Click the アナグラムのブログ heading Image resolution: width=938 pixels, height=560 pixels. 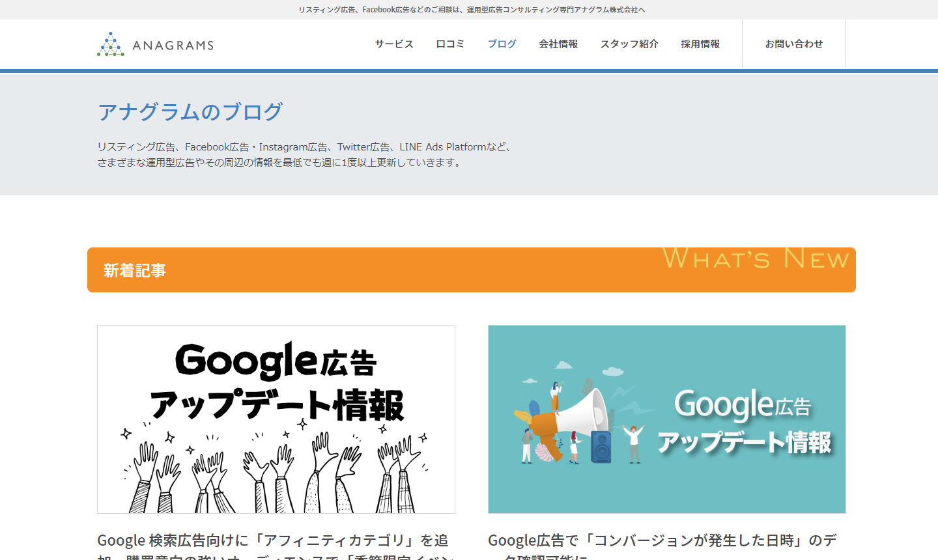(x=190, y=111)
